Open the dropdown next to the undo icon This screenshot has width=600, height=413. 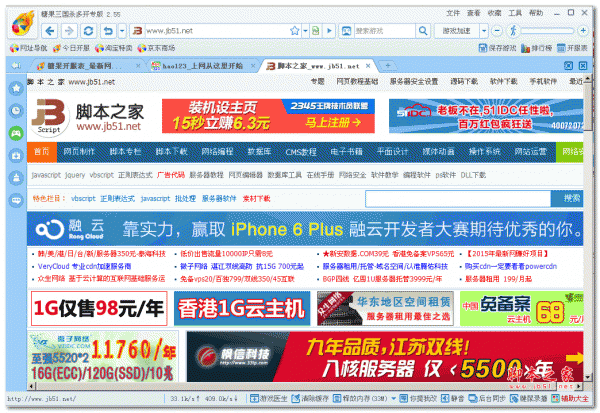pyautogui.click(x=122, y=31)
